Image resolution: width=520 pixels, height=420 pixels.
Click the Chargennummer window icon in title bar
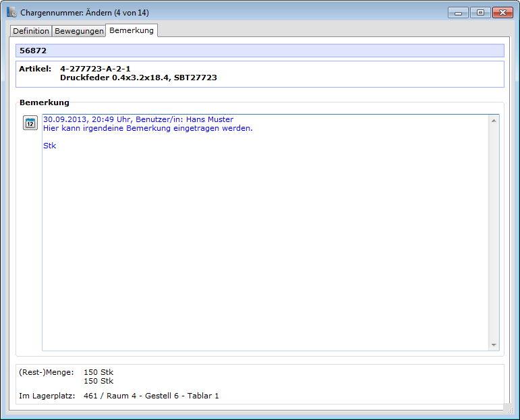pos(12,13)
